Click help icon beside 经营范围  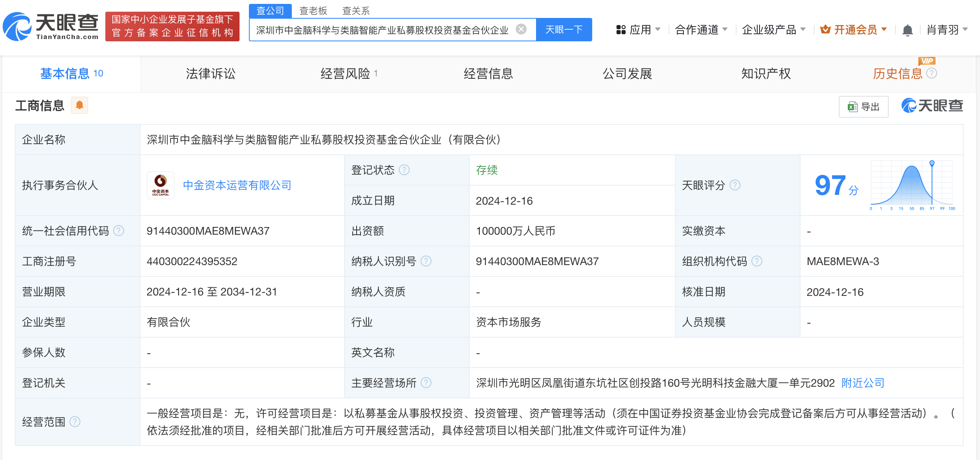pyautogui.click(x=75, y=422)
